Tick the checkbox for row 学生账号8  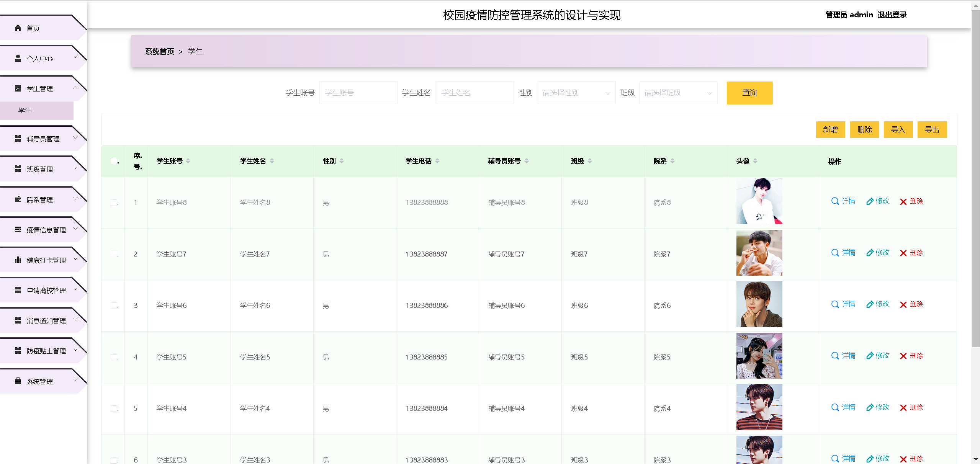(114, 203)
